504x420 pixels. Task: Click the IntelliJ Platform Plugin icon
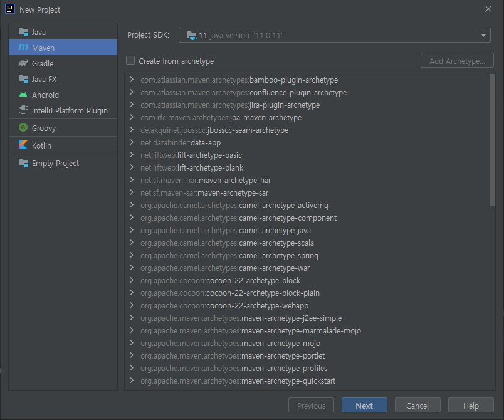point(23,110)
